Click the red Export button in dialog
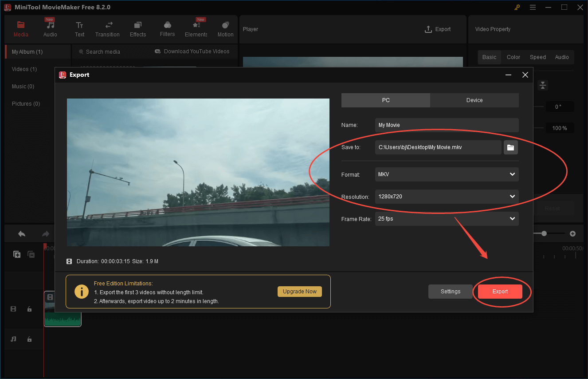The height and width of the screenshot is (379, 588). click(500, 292)
